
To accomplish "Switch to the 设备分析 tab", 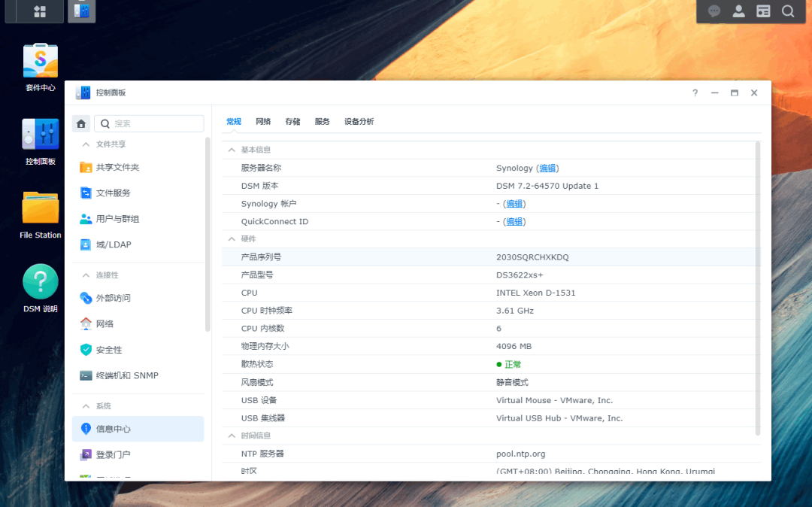I will (359, 121).
